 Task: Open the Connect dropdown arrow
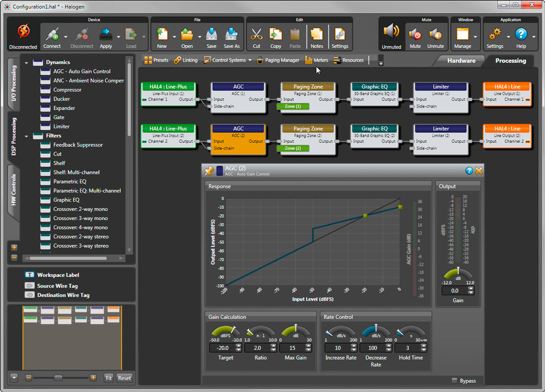pos(65,37)
